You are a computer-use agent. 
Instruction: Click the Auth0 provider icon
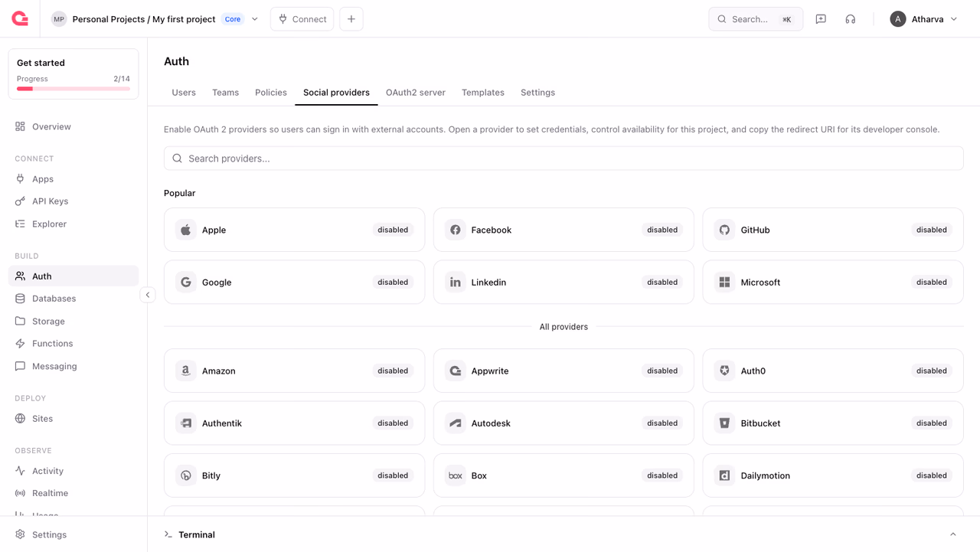[724, 371]
